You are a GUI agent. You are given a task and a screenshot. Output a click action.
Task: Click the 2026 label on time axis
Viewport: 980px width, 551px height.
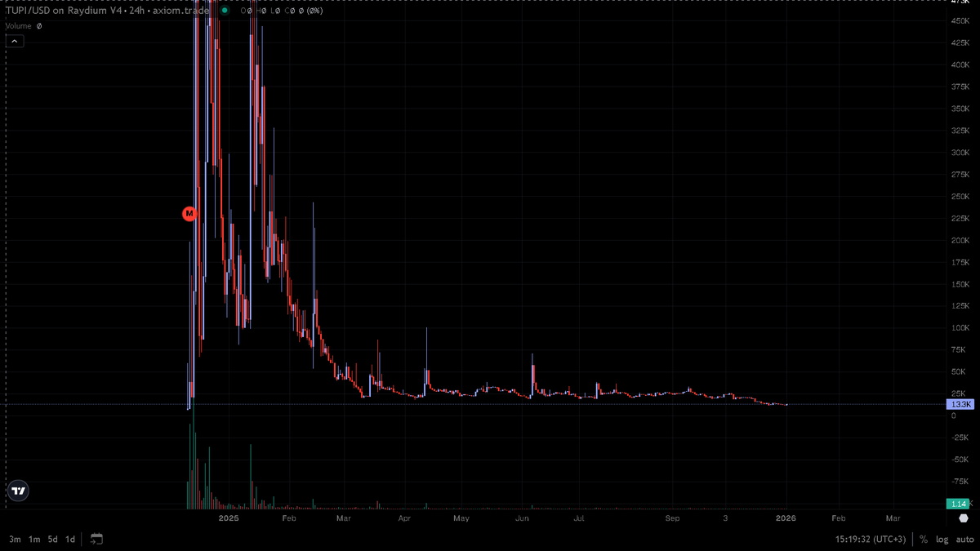point(786,518)
